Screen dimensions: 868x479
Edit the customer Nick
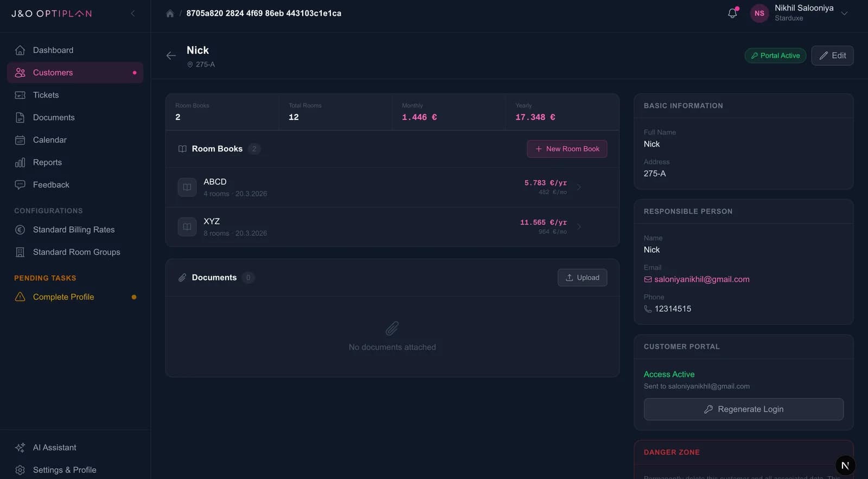tap(832, 55)
